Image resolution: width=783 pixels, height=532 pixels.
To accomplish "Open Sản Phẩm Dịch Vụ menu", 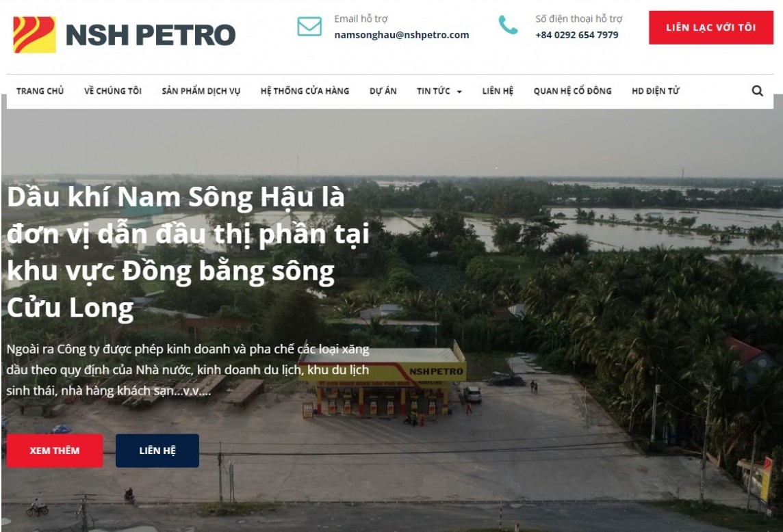I will point(201,91).
